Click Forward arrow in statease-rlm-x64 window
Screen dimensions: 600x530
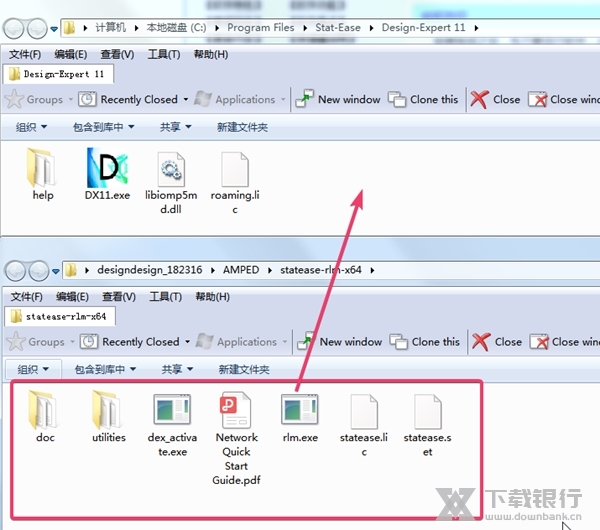point(39,271)
